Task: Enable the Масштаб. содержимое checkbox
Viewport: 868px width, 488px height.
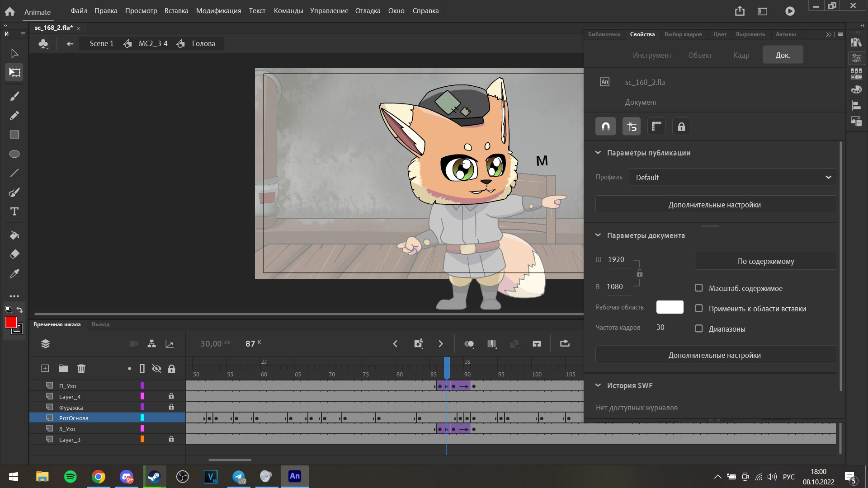Action: [x=699, y=288]
